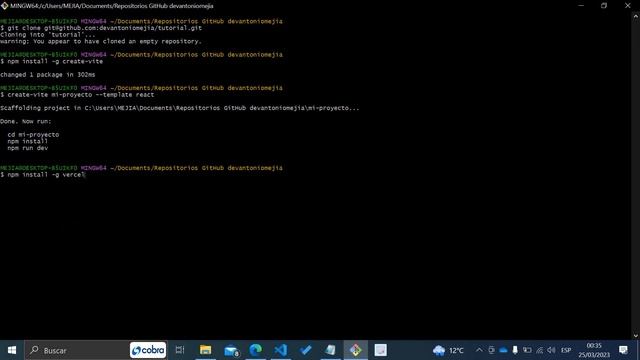Select the Git Bash taskbar icon
Image resolution: width=640 pixels, height=360 pixels.
[356, 350]
